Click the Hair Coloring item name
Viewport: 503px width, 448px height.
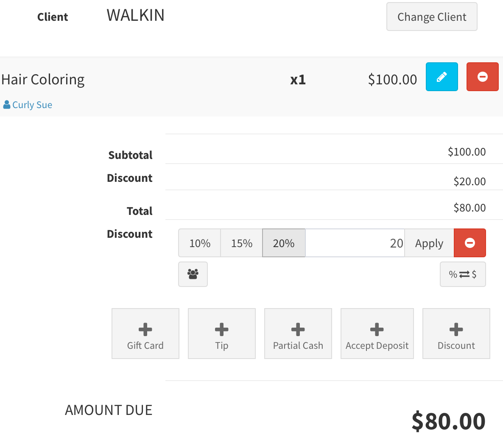pyautogui.click(x=43, y=79)
